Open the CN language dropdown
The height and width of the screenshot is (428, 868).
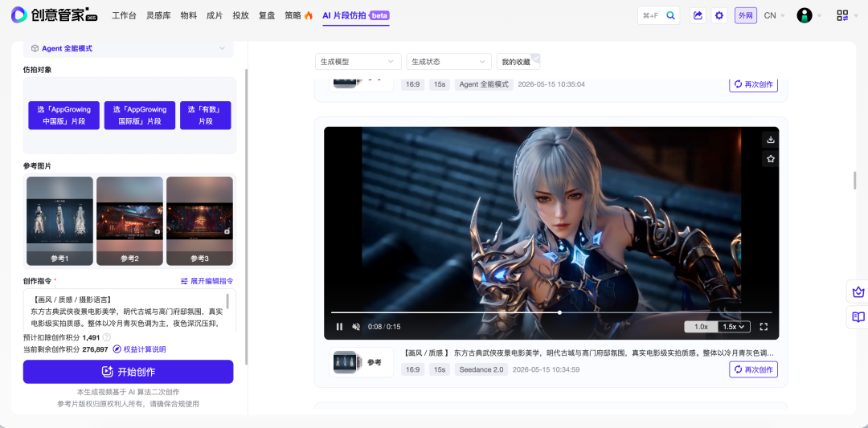(775, 15)
